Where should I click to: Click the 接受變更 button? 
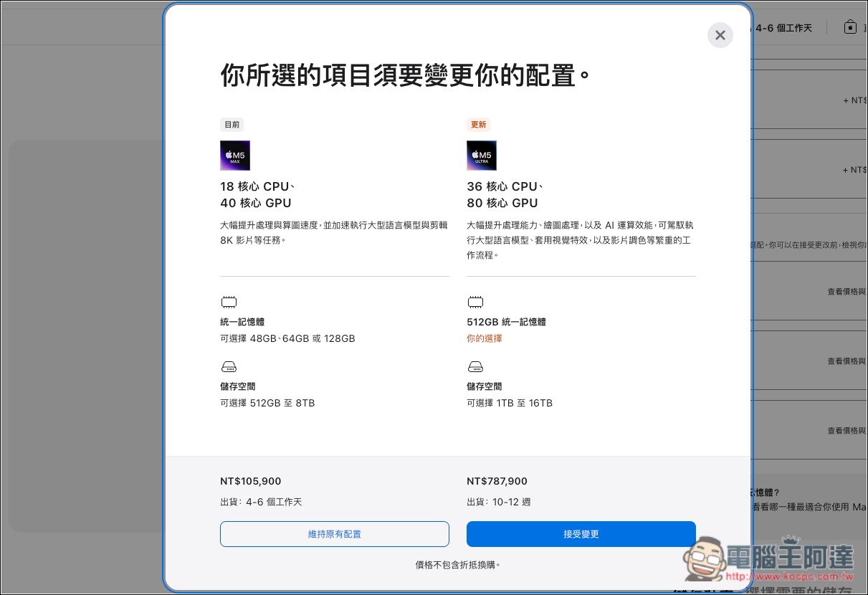581,534
